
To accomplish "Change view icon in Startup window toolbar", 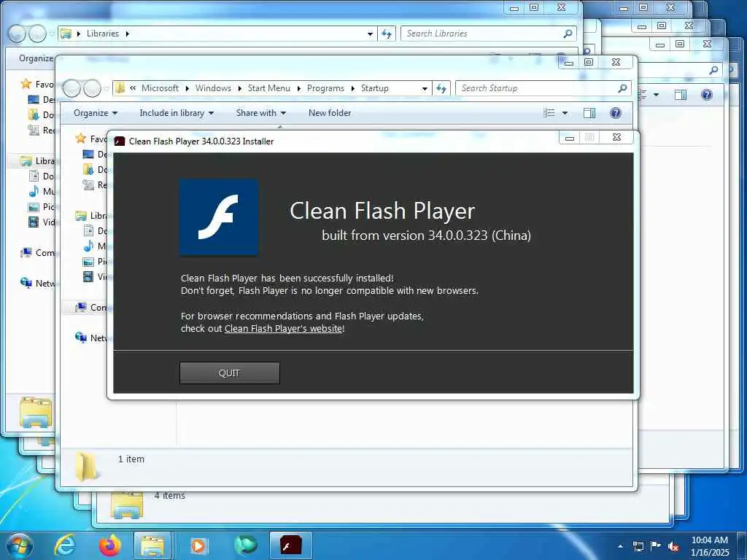I will click(549, 113).
